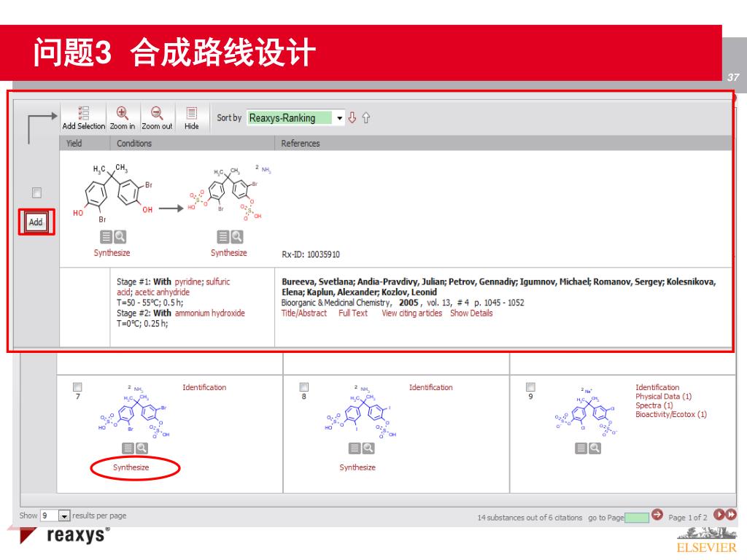The height and width of the screenshot is (560, 747).
Task: Click the Bioorganic & Medicinal Chemistry journal text
Action: click(336, 303)
